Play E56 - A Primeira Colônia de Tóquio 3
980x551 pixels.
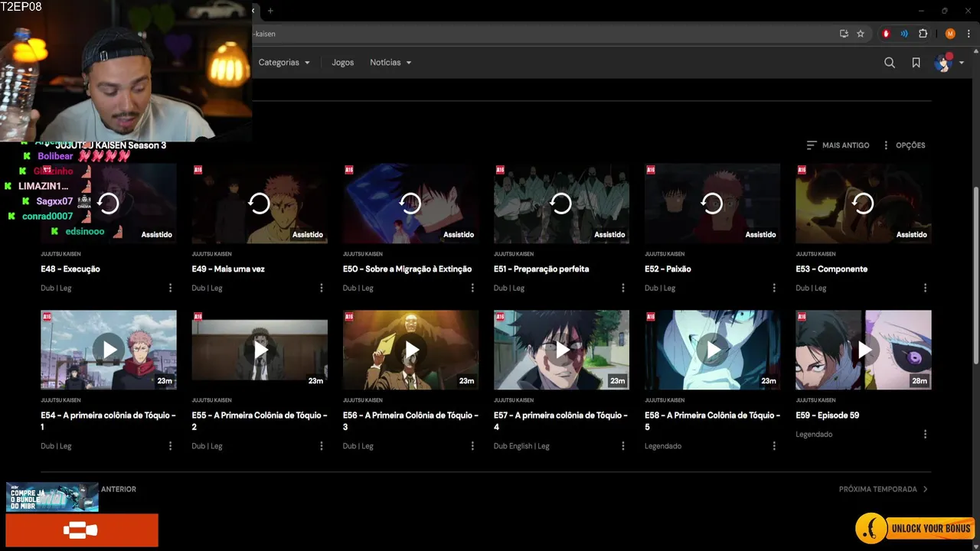410,350
